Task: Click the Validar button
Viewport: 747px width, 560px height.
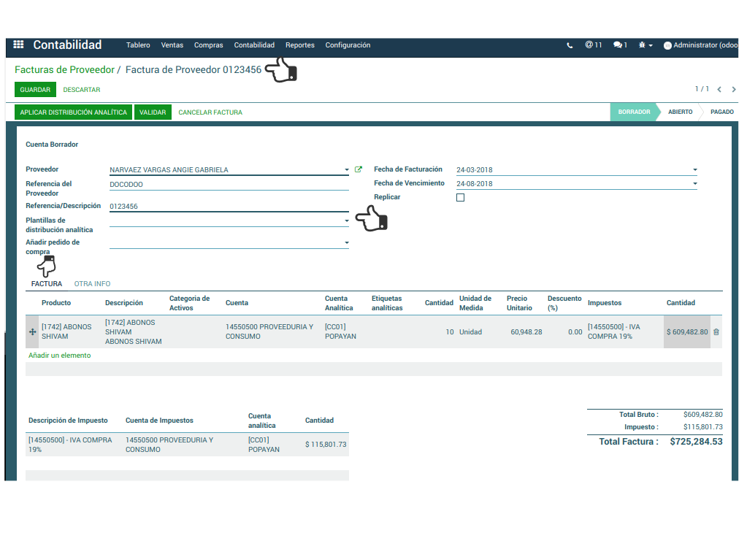Action: click(x=153, y=112)
